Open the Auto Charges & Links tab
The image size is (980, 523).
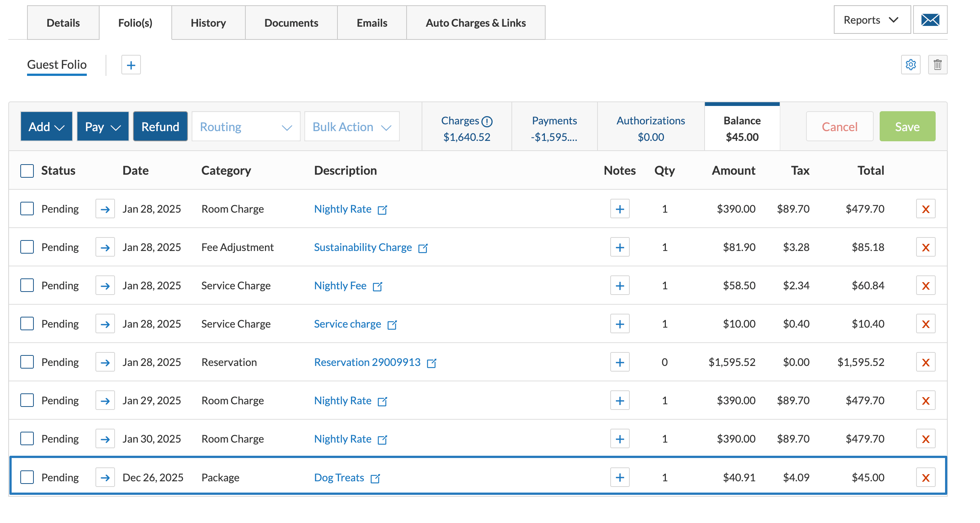tap(476, 23)
